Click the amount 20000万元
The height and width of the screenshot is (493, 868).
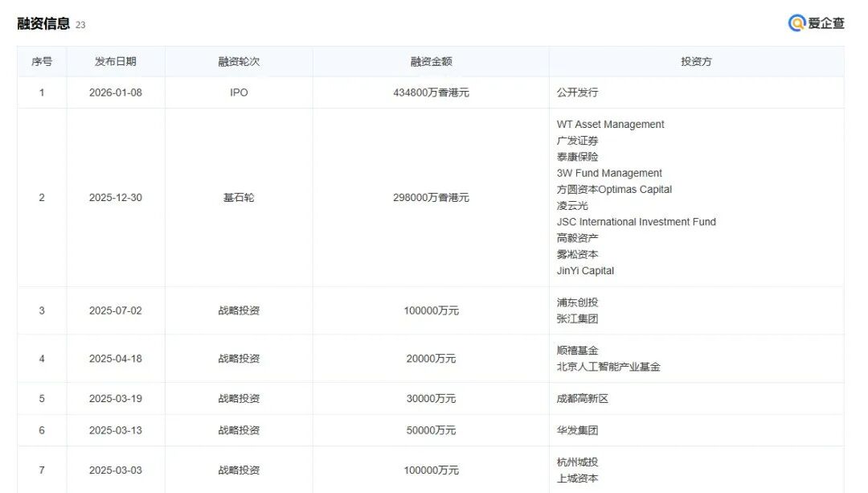tap(432, 359)
